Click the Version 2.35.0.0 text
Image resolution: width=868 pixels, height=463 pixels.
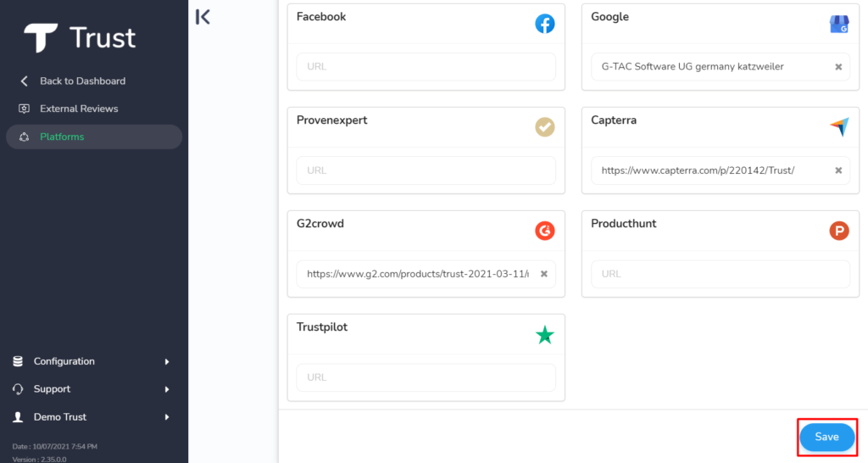(x=39, y=459)
